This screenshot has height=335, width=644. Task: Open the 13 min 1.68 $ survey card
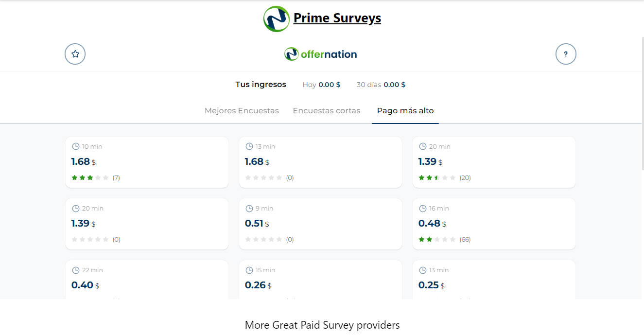[x=320, y=162]
